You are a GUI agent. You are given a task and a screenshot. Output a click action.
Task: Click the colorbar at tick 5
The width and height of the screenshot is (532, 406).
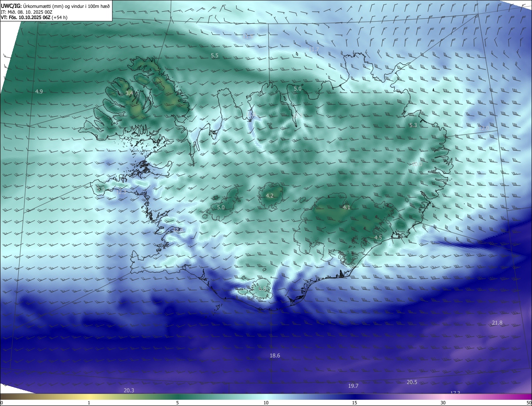(x=177, y=397)
